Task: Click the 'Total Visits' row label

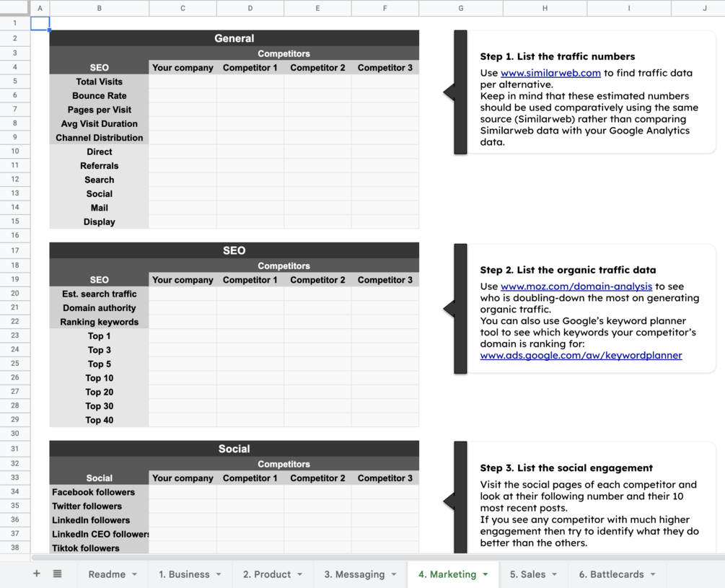Action: click(100, 82)
